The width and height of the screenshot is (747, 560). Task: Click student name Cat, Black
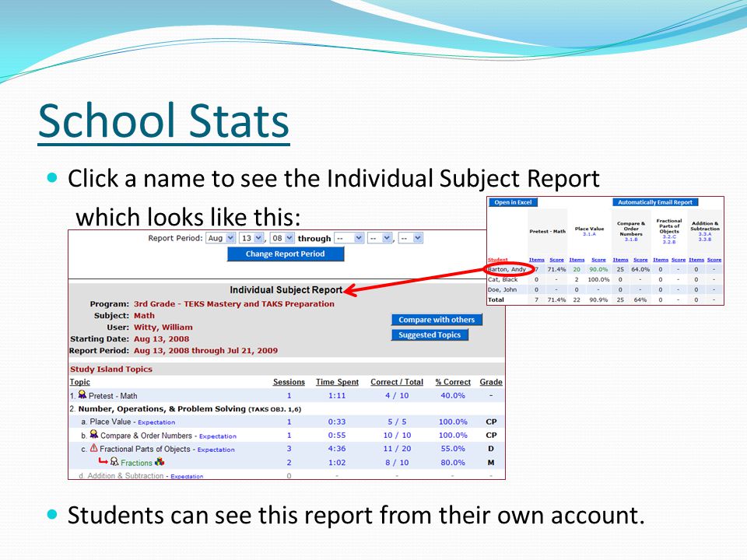(503, 279)
